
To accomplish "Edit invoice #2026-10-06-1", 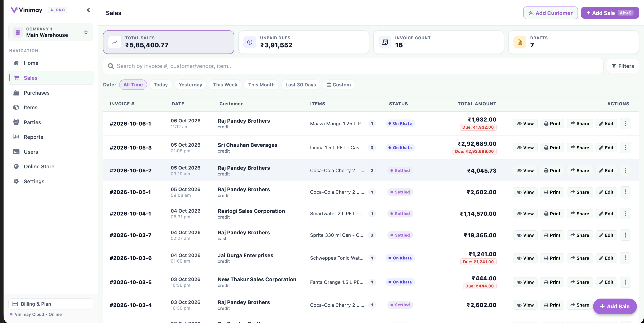I will click(606, 124).
